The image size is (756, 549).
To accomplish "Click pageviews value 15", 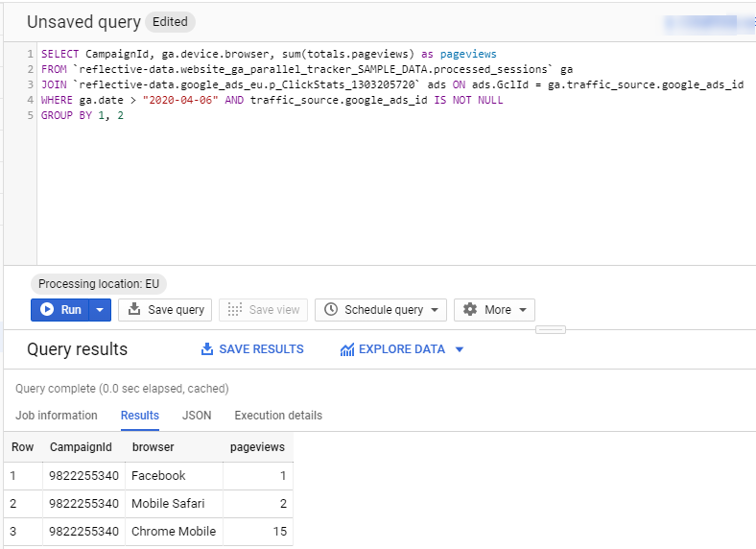I will pyautogui.click(x=279, y=532).
